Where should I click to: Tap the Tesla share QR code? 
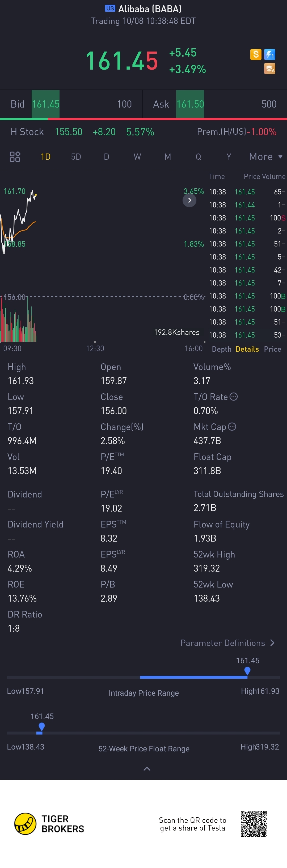254,824
